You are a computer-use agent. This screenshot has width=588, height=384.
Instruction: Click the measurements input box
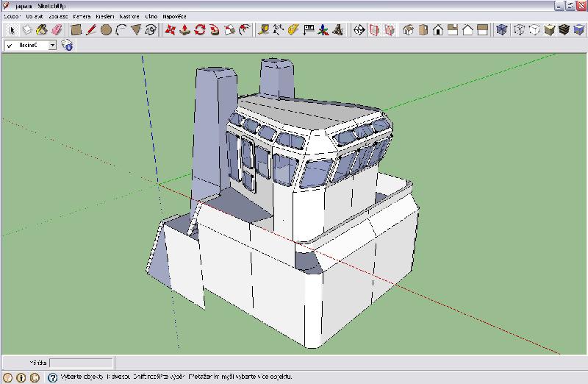pos(81,363)
